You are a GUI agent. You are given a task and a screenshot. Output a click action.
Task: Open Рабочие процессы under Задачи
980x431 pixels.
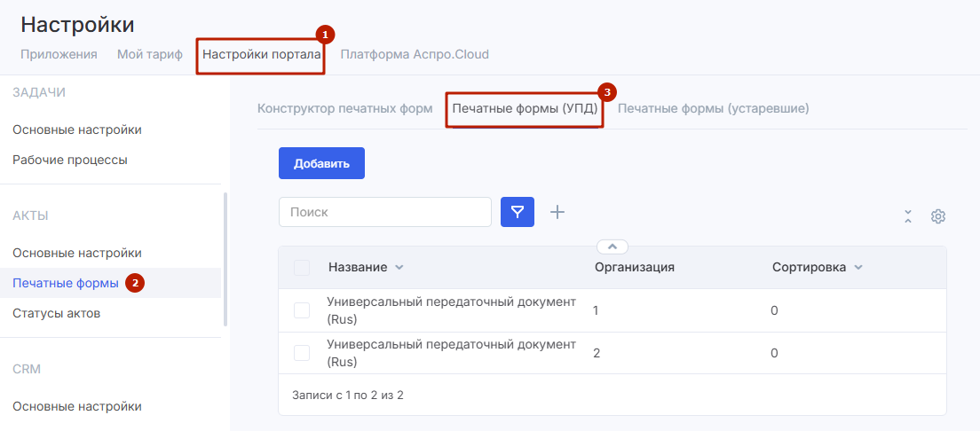(x=70, y=160)
